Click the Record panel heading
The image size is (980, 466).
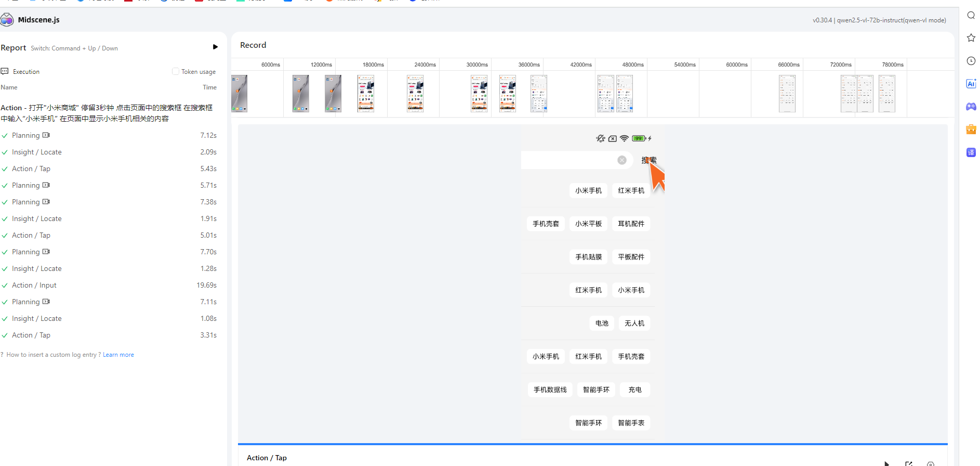pos(253,45)
